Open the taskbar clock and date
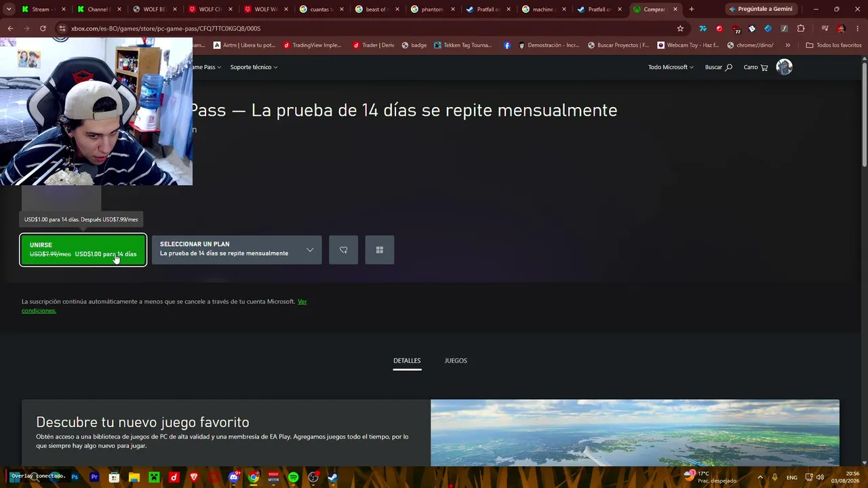 pos(844,477)
